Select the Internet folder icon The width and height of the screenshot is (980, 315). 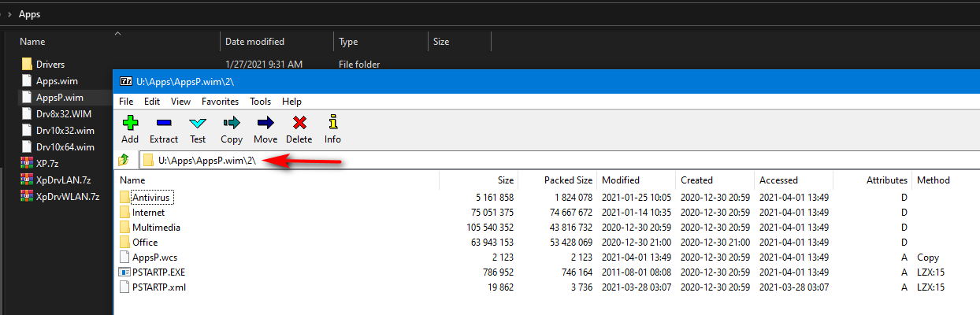[x=125, y=212]
